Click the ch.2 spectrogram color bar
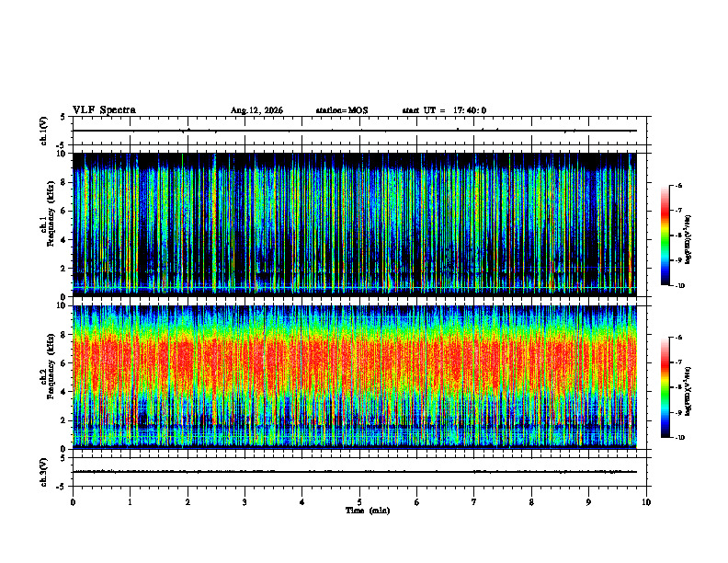The height and width of the screenshot is (563, 728). coord(665,387)
